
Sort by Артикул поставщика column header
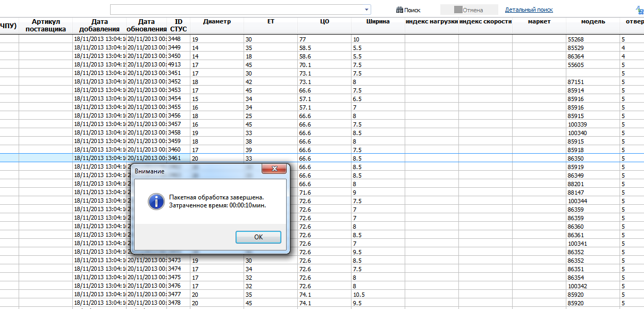46,26
